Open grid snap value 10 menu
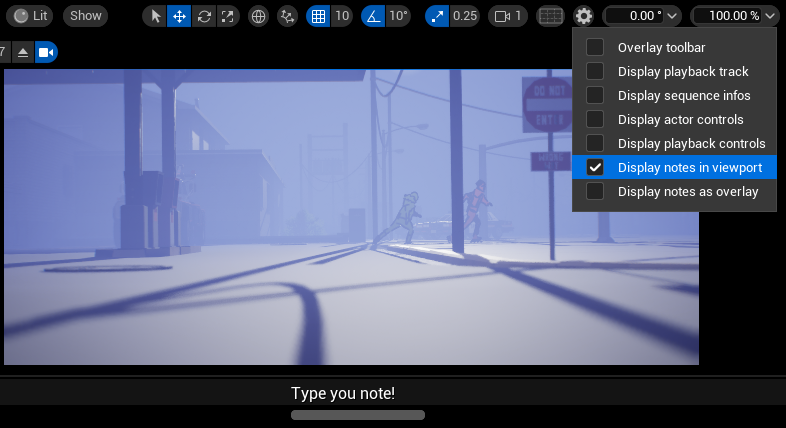The width and height of the screenshot is (786, 428). point(342,16)
